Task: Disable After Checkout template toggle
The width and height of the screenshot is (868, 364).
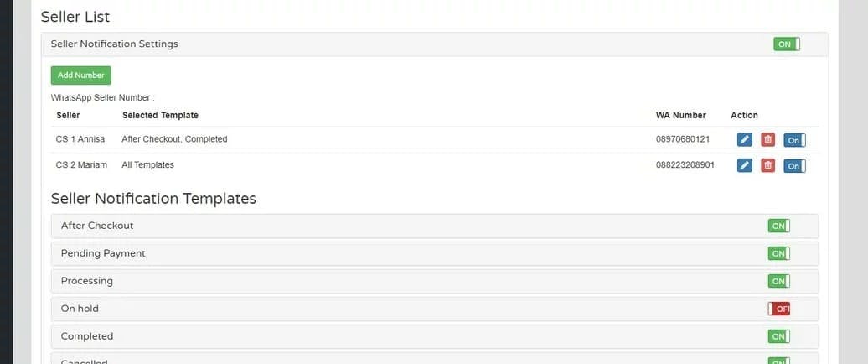Action: (779, 226)
